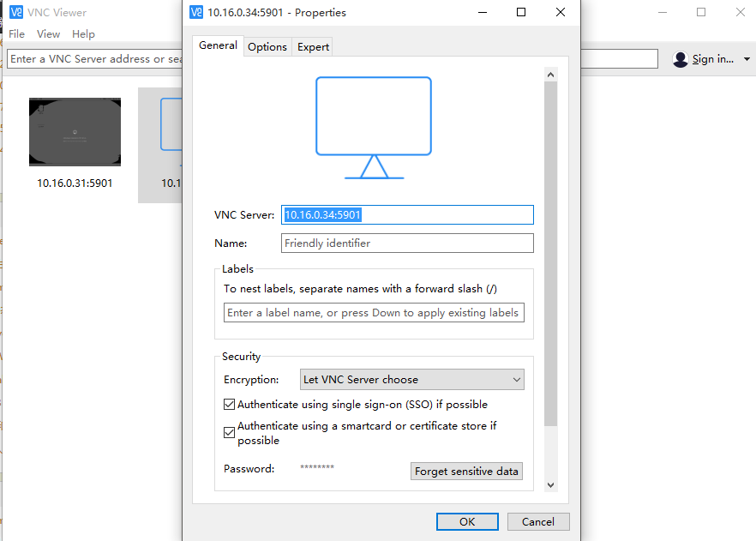Open the File menu
The height and width of the screenshot is (541, 756).
tap(16, 33)
